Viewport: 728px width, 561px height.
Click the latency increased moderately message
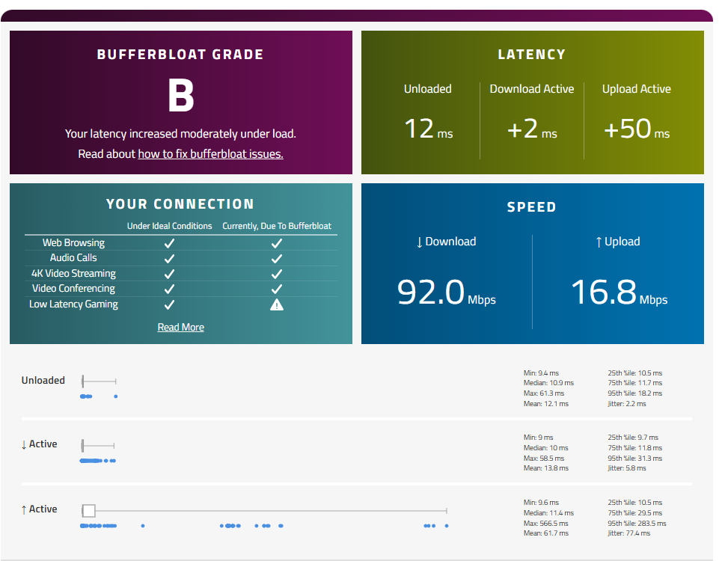pos(180,134)
